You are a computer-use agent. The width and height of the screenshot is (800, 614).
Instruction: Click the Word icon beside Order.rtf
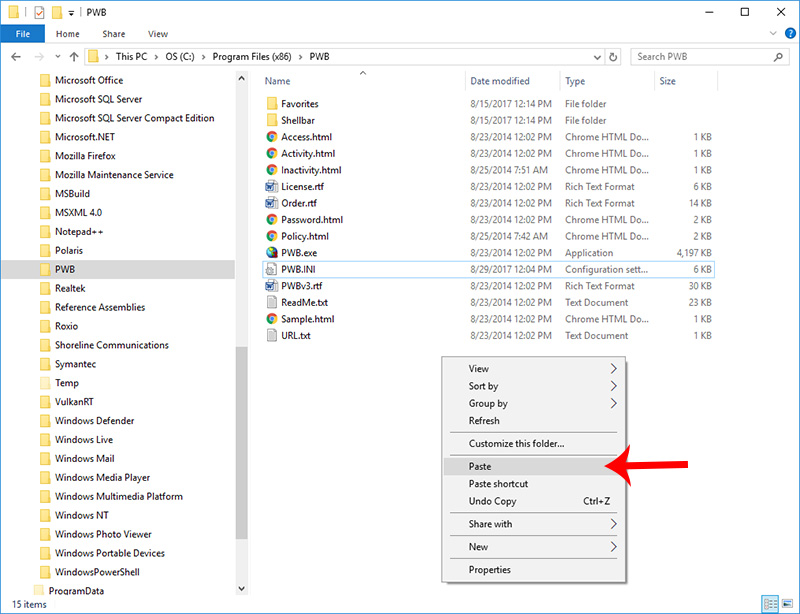click(272, 203)
